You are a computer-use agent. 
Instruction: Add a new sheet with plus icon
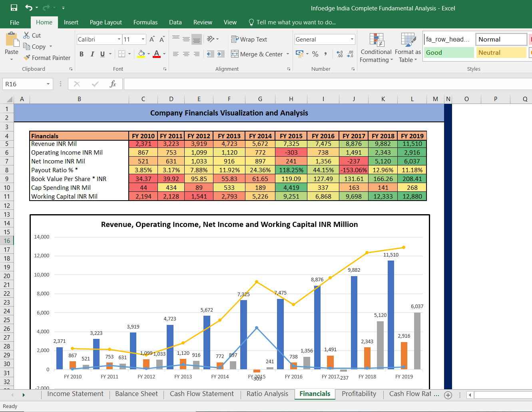point(448,395)
